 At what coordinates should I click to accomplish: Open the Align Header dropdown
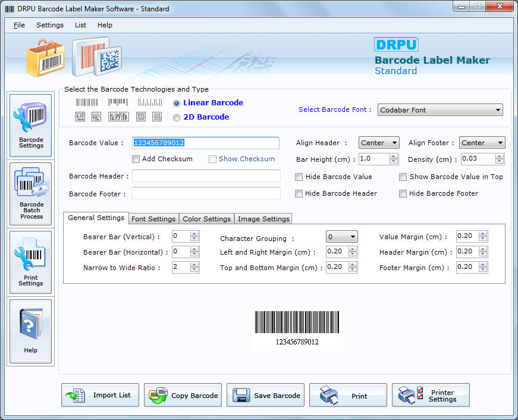pyautogui.click(x=379, y=143)
